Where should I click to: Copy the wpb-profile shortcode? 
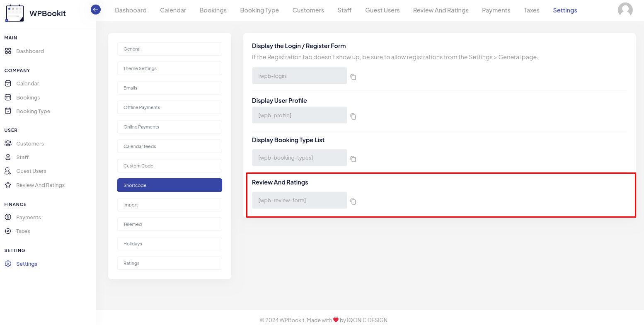click(353, 116)
